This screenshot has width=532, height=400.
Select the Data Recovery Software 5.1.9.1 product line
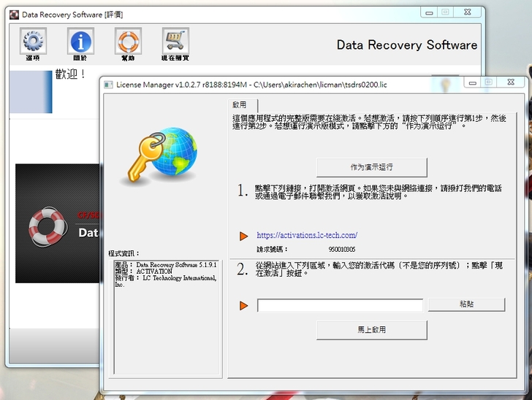(166, 265)
